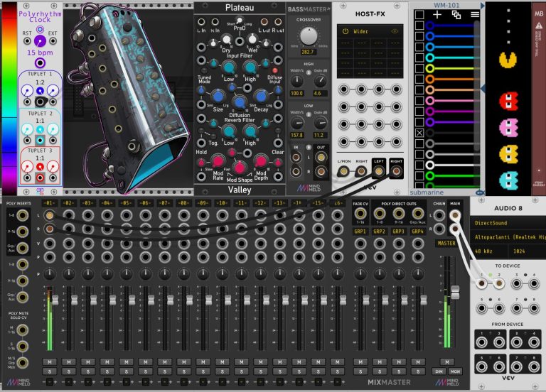Click the eye icon beside Wider in Host-FX
546x392 pixels.
pyautogui.click(x=395, y=31)
